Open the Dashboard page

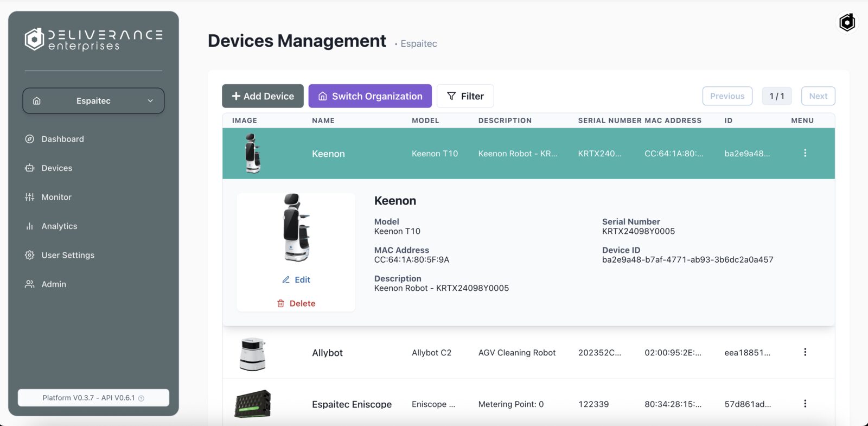62,139
